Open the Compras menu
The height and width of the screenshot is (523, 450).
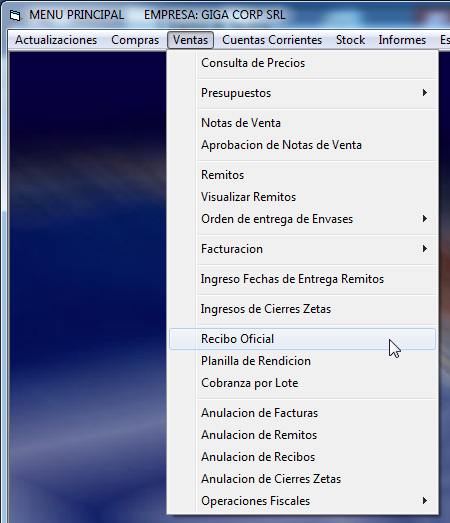tap(135, 40)
